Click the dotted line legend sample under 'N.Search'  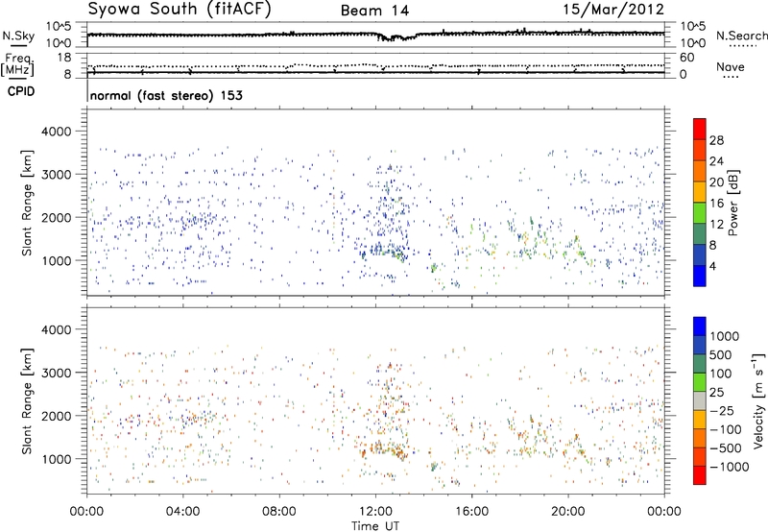click(743, 46)
